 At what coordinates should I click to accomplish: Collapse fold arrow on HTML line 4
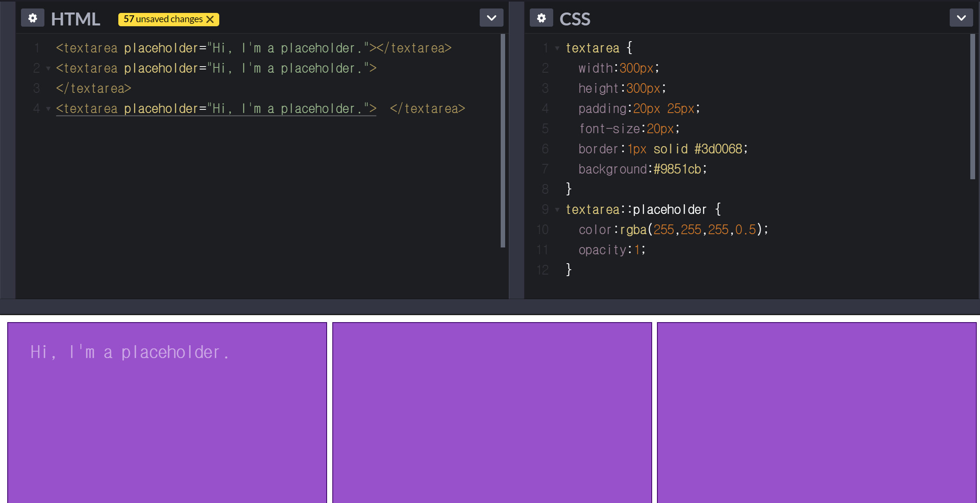[x=48, y=109]
